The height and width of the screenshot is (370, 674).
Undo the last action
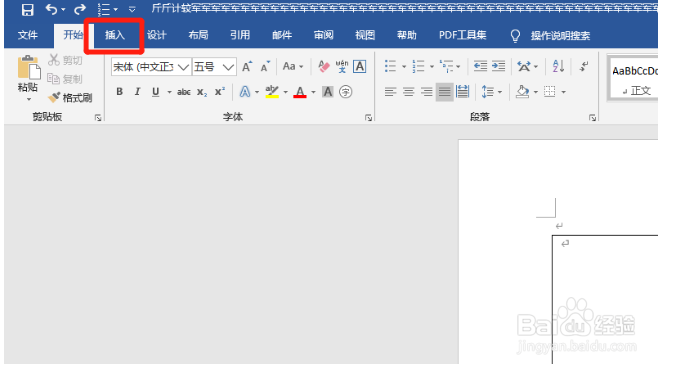coord(51,9)
